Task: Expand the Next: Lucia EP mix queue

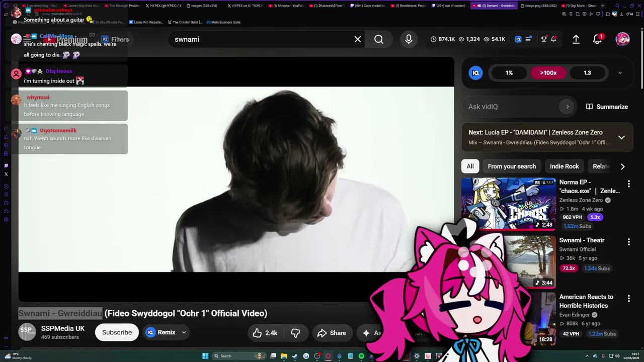Action: 621,137
